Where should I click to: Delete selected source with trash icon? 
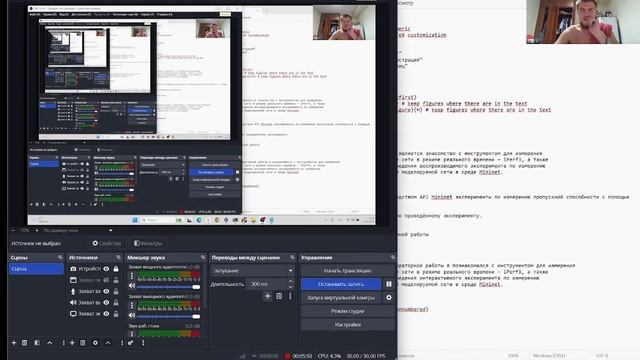[83, 343]
